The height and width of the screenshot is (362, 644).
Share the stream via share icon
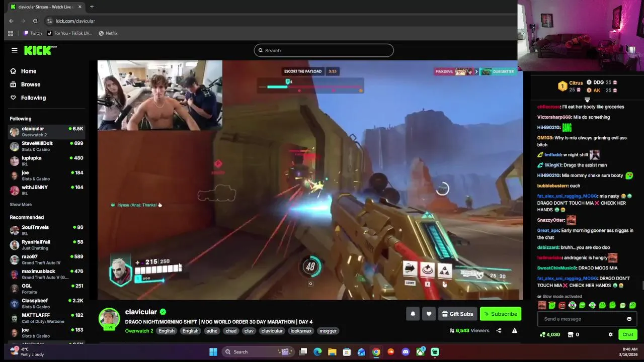coord(499,331)
